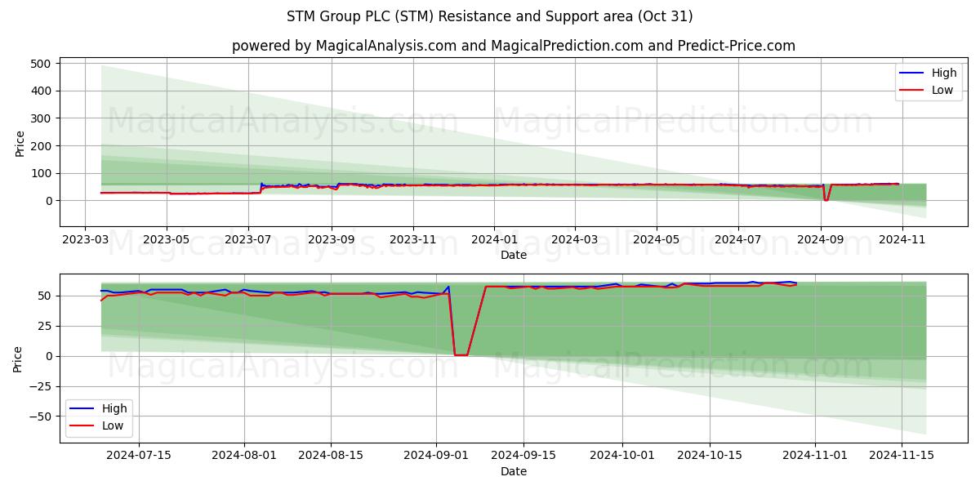Viewport: 980px width, 490px height.
Task: Click the bottom chart x-axis label '2024-09-01'
Action: (436, 457)
